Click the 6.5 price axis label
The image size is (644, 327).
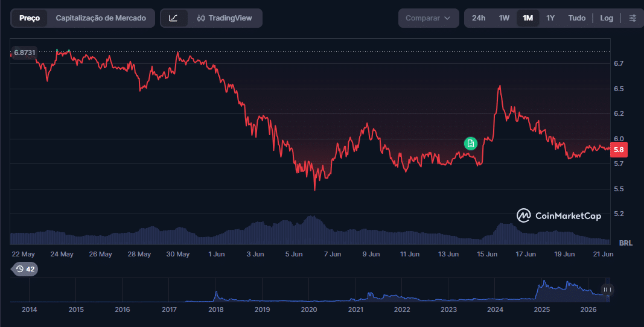[x=619, y=89]
